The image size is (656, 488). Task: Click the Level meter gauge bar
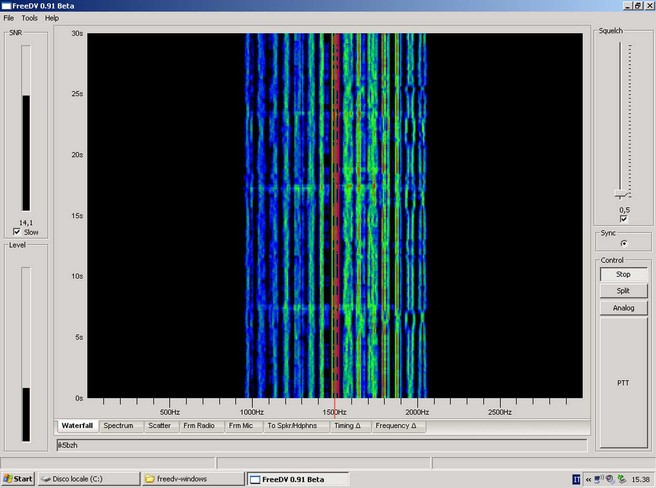26,354
